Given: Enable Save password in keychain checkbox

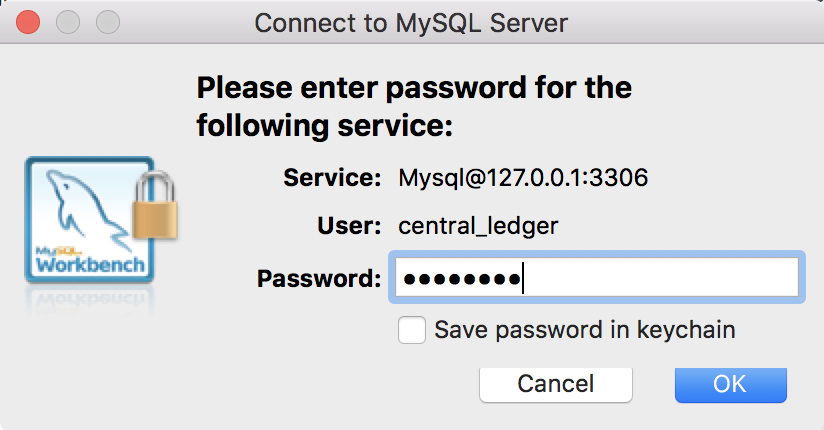Looking at the screenshot, I should tap(412, 330).
